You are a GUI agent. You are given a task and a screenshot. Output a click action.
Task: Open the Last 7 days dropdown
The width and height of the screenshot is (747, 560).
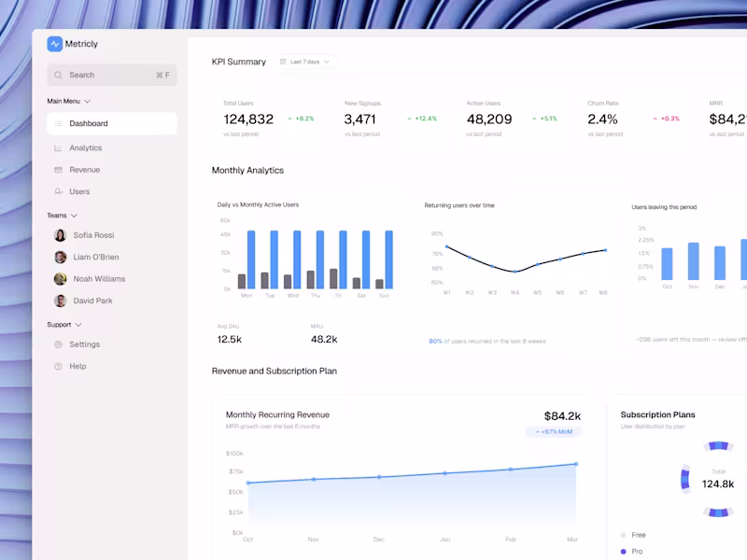(305, 62)
